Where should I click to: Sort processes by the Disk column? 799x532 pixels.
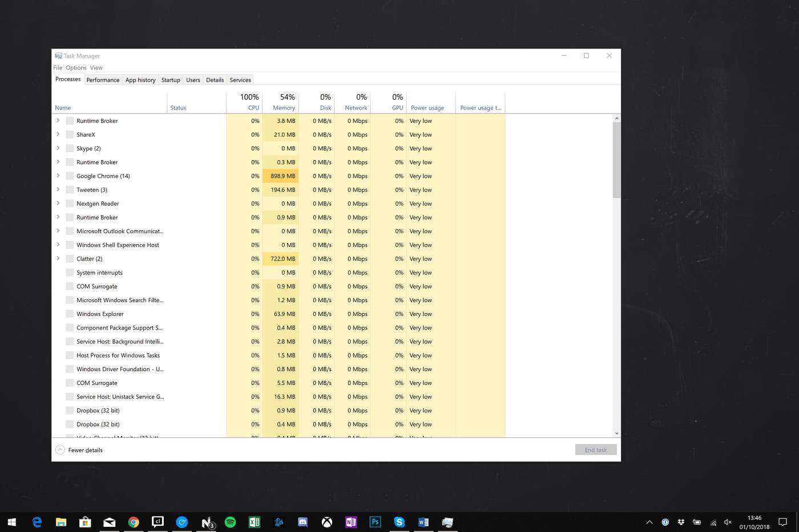(x=316, y=102)
